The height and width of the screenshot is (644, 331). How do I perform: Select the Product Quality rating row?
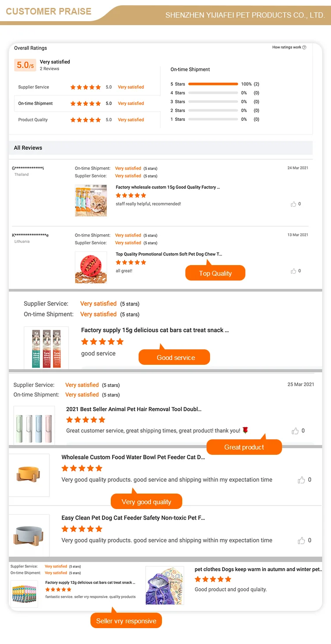click(x=87, y=120)
